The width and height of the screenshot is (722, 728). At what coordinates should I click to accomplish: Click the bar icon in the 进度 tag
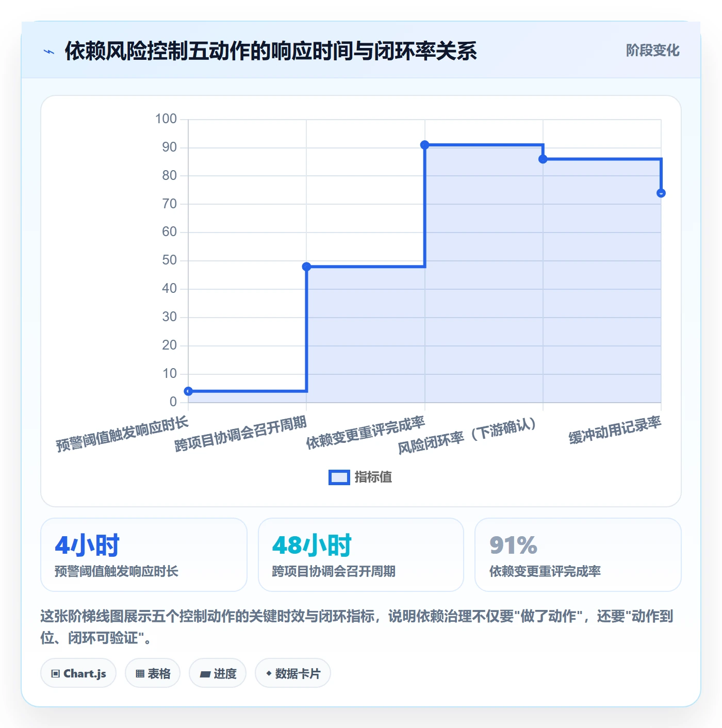point(205,674)
